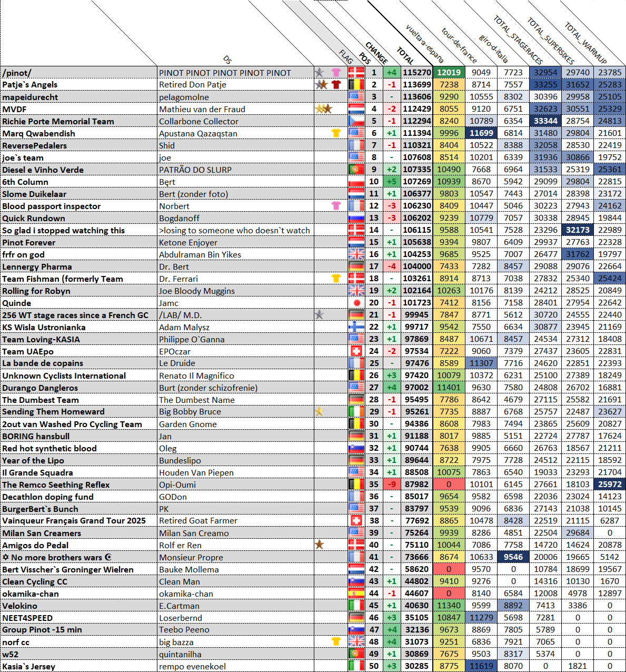Click the brown star for Amigos do Pedal
Viewport: 626px width, 672px height.
click(319, 545)
